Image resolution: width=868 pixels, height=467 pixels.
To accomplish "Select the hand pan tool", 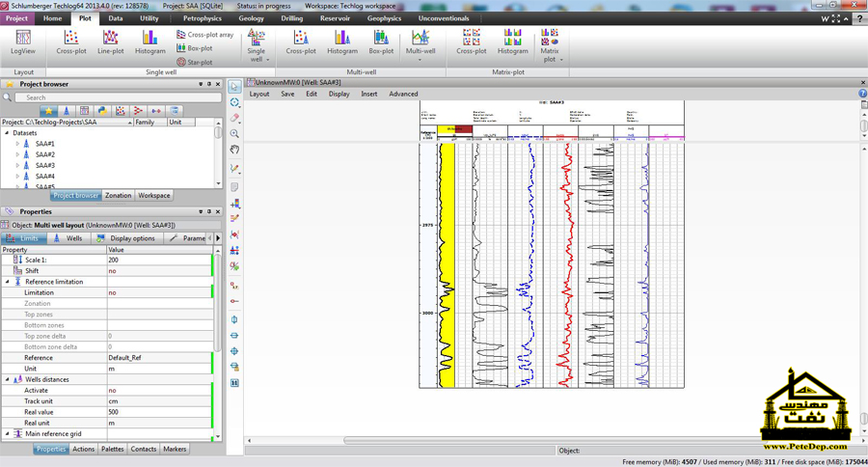I will [x=234, y=150].
